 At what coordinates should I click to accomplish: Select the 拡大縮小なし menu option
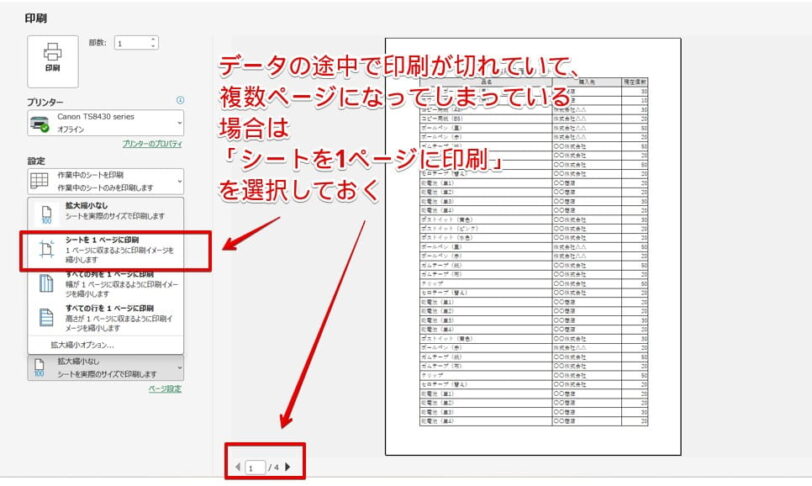106,211
